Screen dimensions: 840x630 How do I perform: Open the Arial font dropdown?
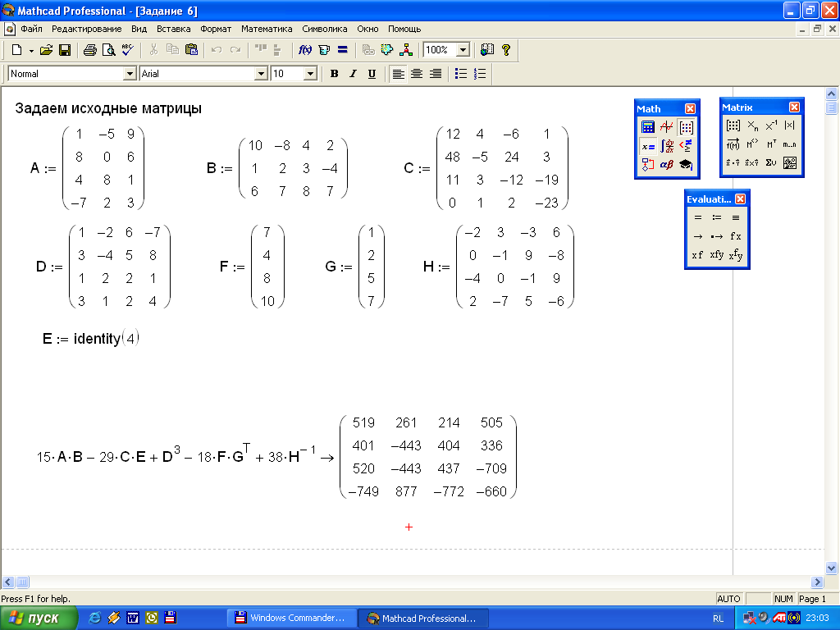tap(261, 74)
